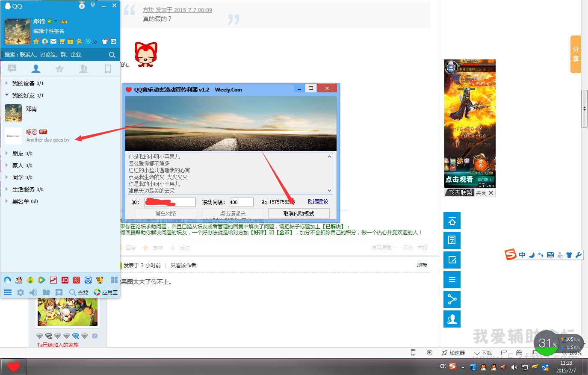Open the QQ main menu icon
Viewport: 588px width, 375px height.
pos(8,292)
